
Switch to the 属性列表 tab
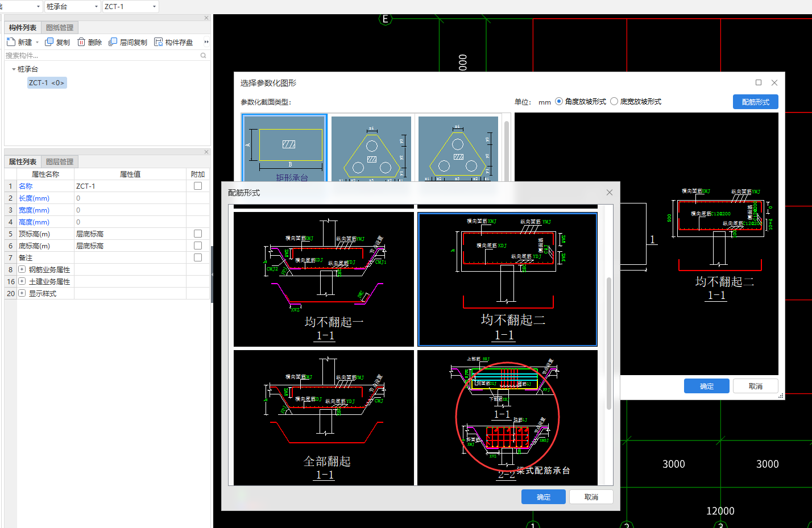23,161
